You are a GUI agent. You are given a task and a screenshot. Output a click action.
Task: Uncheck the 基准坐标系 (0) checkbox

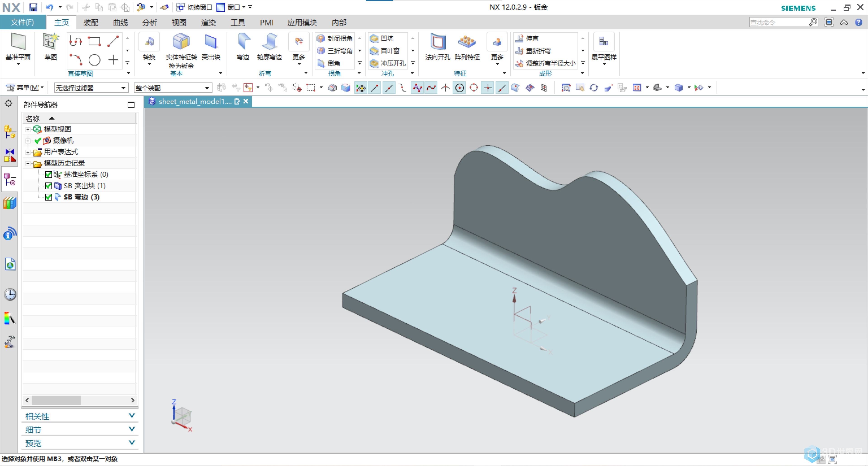[48, 174]
